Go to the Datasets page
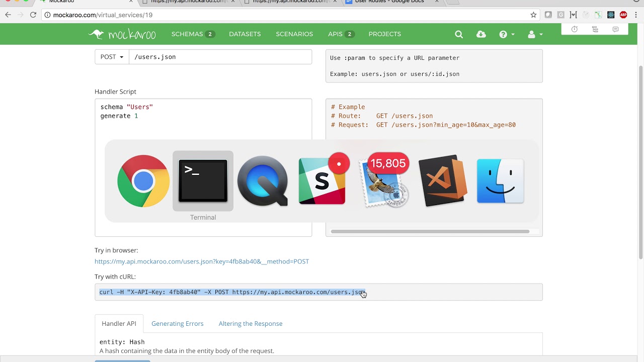Image resolution: width=644 pixels, height=362 pixels. (245, 34)
